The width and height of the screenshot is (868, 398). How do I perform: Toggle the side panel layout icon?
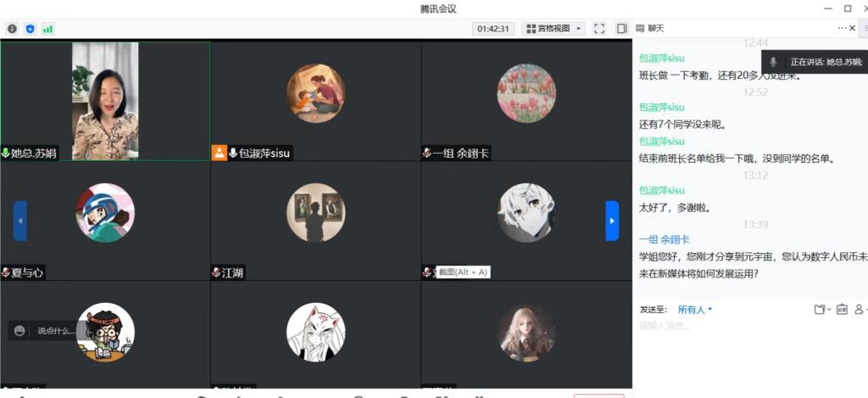click(x=621, y=29)
